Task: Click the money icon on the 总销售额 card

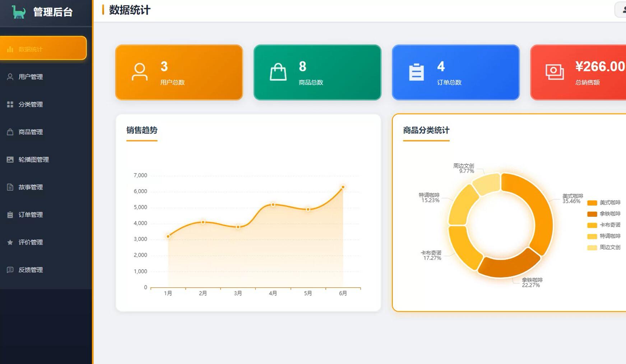Action: (x=555, y=72)
